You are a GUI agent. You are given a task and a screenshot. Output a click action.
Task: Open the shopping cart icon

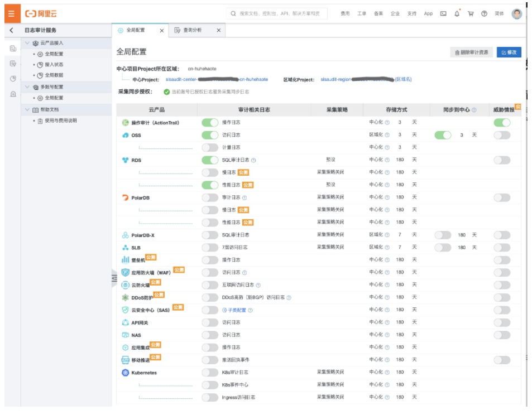(x=471, y=13)
